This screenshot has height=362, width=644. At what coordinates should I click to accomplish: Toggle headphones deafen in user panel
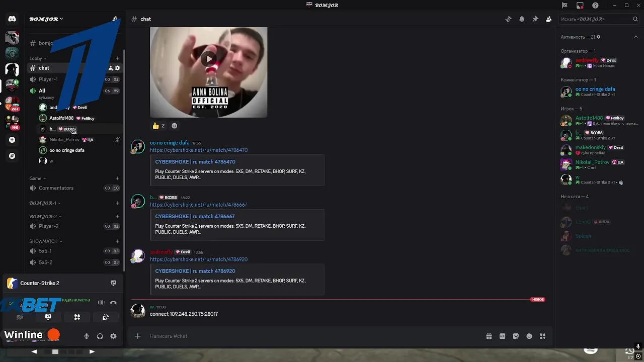pyautogui.click(x=100, y=336)
